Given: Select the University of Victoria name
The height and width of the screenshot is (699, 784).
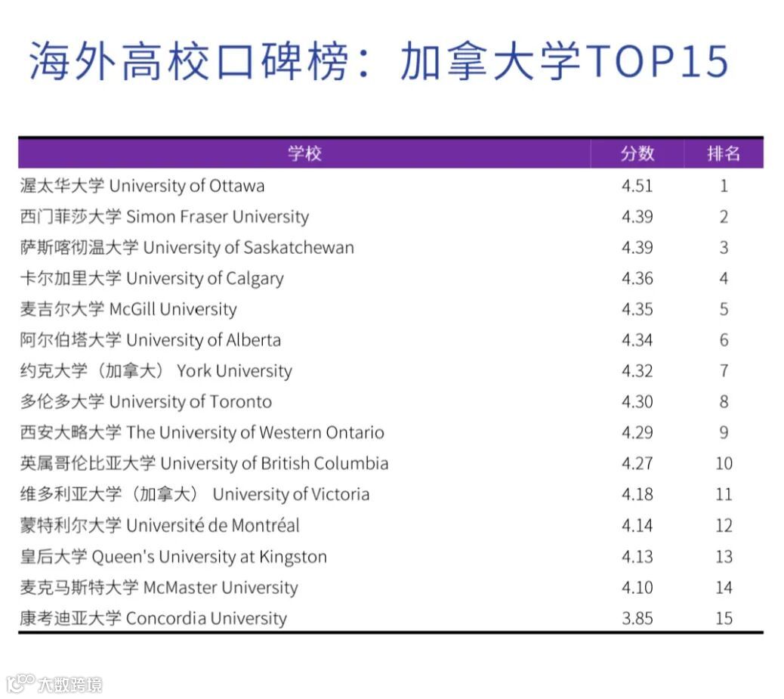Looking at the screenshot, I should click(195, 494).
